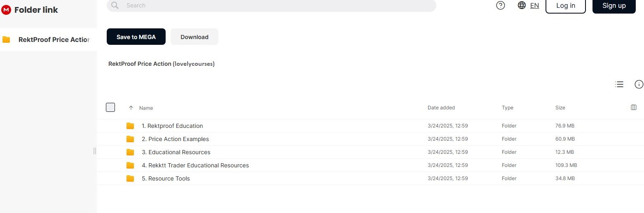The width and height of the screenshot is (644, 213).
Task: Click the search magnifier icon
Action: click(x=115, y=5)
